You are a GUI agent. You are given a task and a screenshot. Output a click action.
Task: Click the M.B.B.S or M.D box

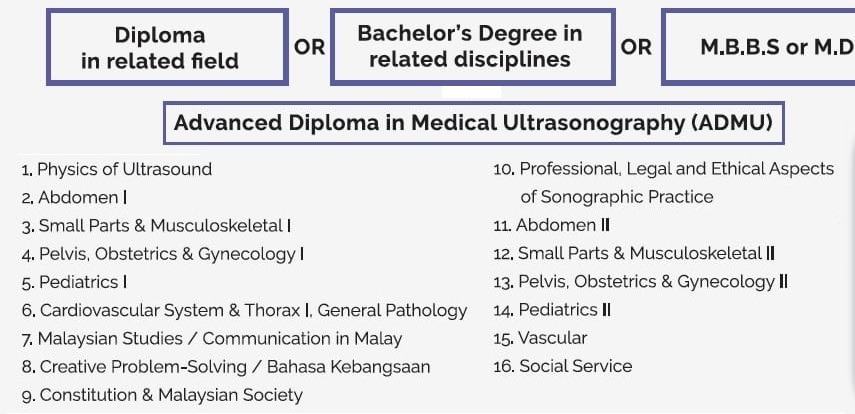(760, 47)
